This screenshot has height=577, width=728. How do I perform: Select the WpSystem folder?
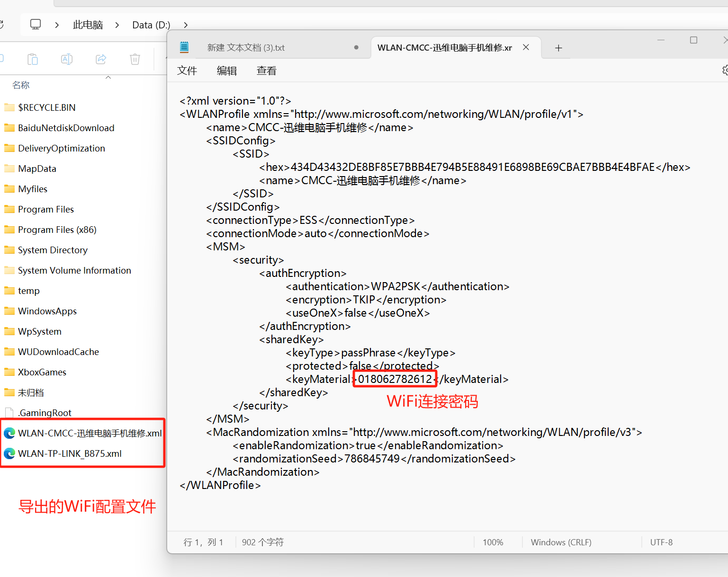(40, 331)
